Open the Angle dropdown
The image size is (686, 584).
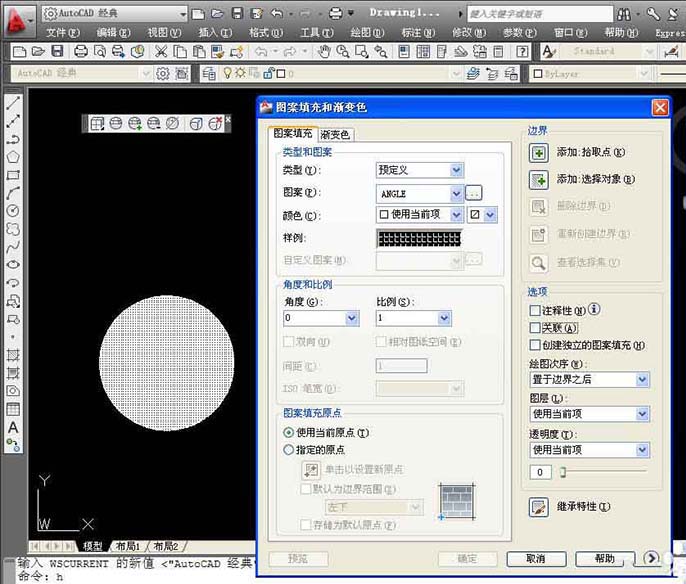pos(321,318)
